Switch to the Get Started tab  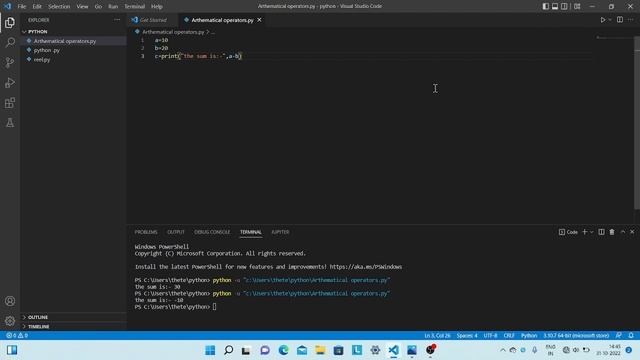pyautogui.click(x=153, y=20)
